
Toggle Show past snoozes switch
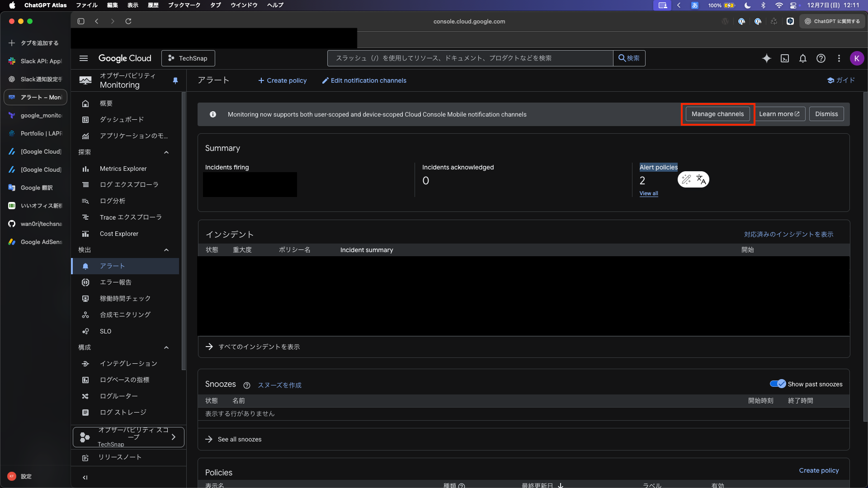pos(778,384)
